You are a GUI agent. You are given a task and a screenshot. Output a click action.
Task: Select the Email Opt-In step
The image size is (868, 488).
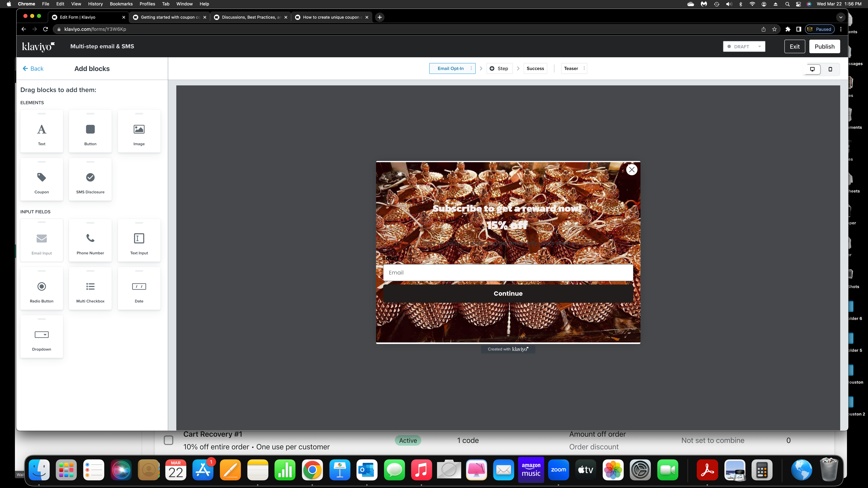[450, 68]
